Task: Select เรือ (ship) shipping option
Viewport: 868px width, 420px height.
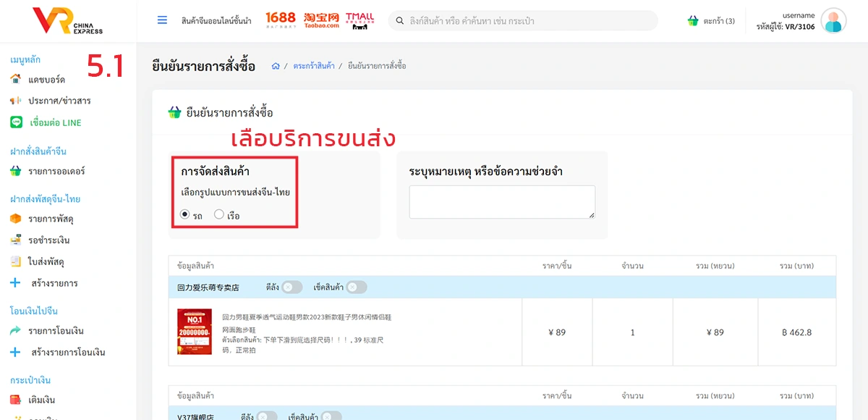Action: (219, 215)
